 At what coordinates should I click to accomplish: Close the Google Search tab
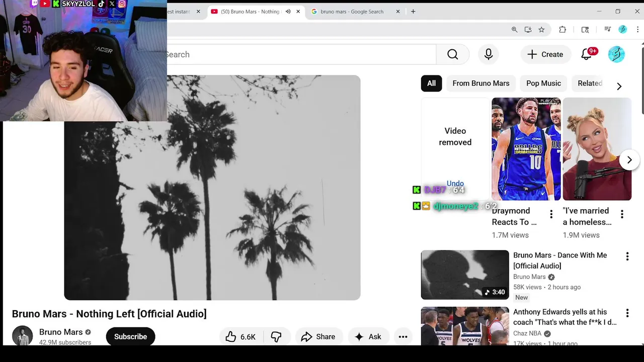[x=398, y=12]
